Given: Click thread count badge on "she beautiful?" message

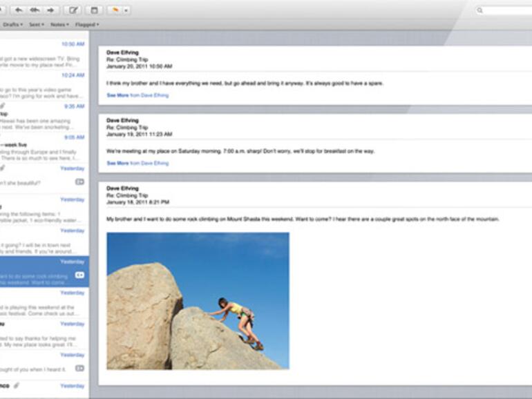Looking at the screenshot, I should [x=79, y=182].
